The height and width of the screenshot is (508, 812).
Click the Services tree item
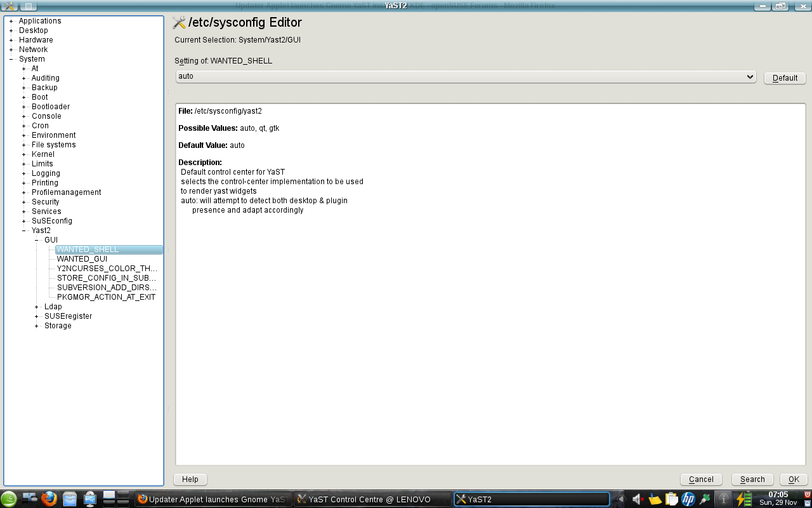point(46,211)
